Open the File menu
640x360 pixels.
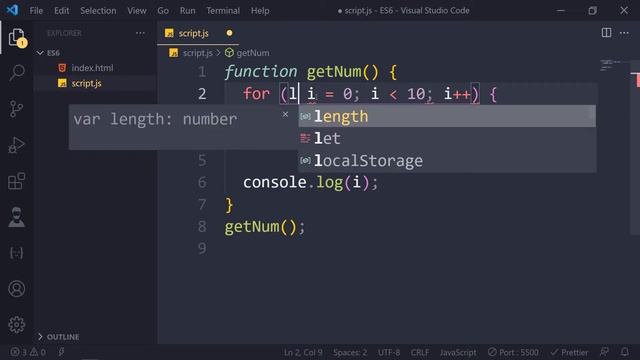[x=36, y=11]
